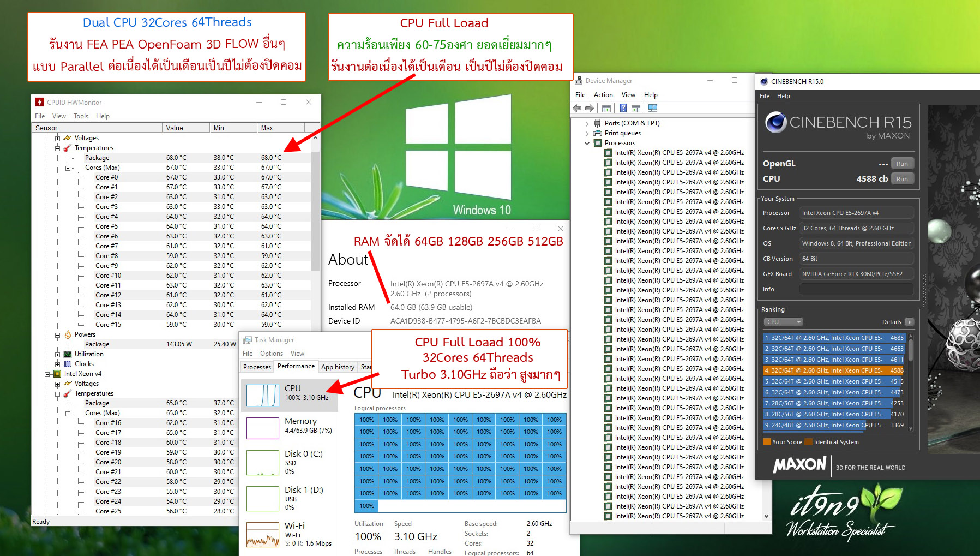Toggle the show/hide console tree icon in Device Manager
980x556 pixels.
tap(606, 108)
